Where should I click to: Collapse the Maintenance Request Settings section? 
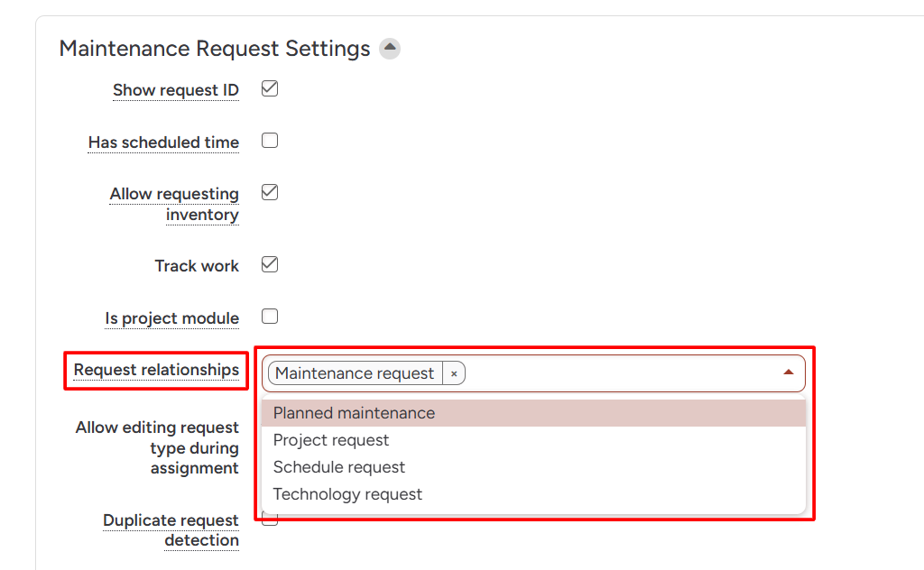(x=390, y=49)
